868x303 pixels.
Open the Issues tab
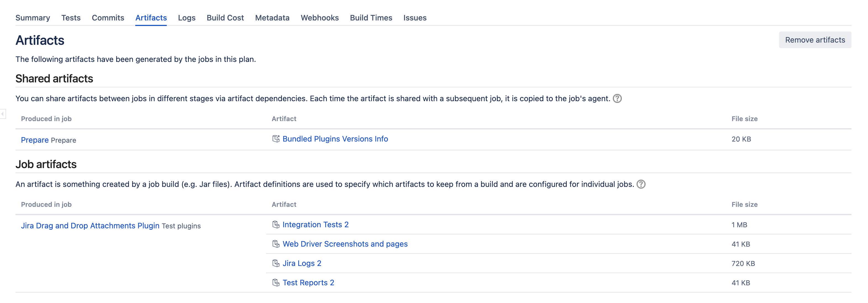[x=415, y=18]
